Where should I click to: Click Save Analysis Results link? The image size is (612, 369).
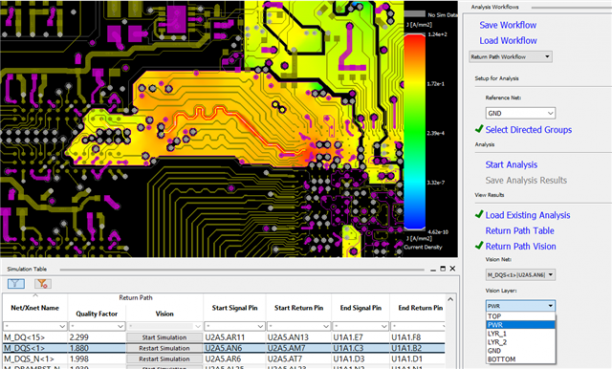click(x=526, y=180)
